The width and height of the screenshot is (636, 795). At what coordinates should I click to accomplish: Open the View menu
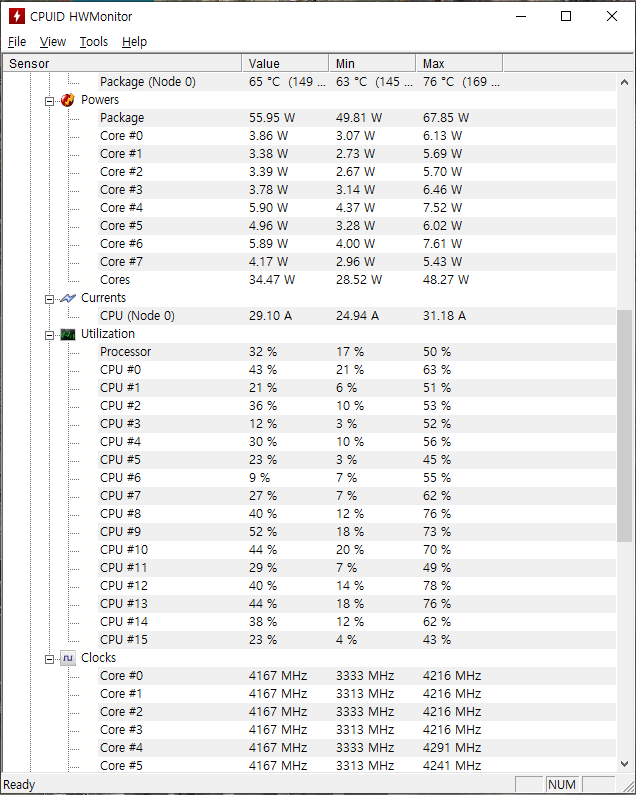click(x=53, y=42)
